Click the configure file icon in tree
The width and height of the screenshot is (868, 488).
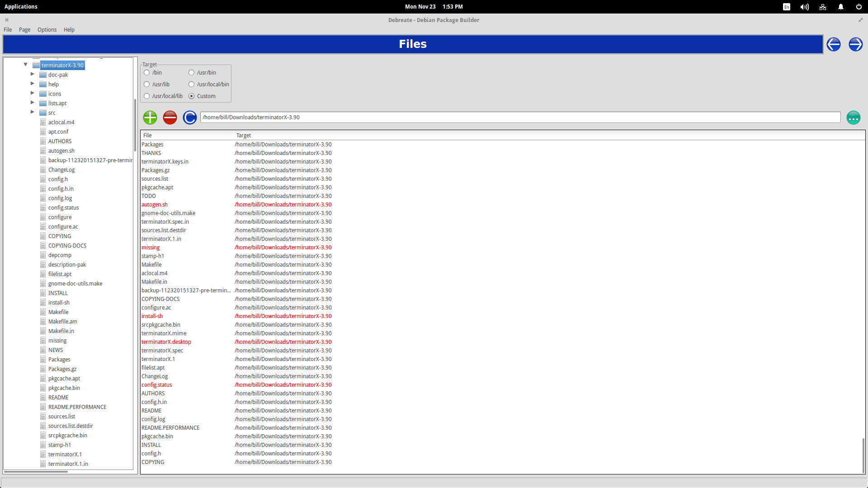[x=43, y=217]
